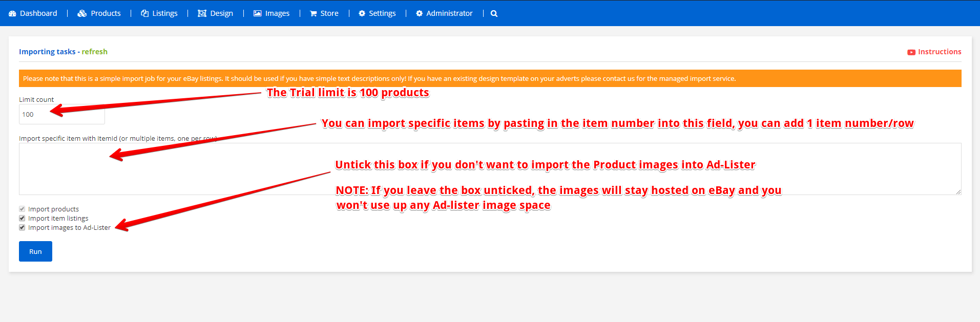Toggle the Import item listings checkbox
The width and height of the screenshot is (980, 322).
pyautogui.click(x=22, y=218)
